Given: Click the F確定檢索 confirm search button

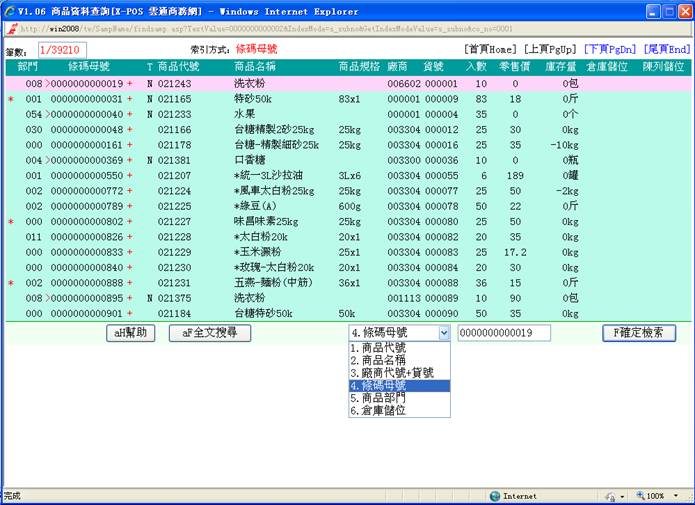Looking at the screenshot, I should click(639, 333).
